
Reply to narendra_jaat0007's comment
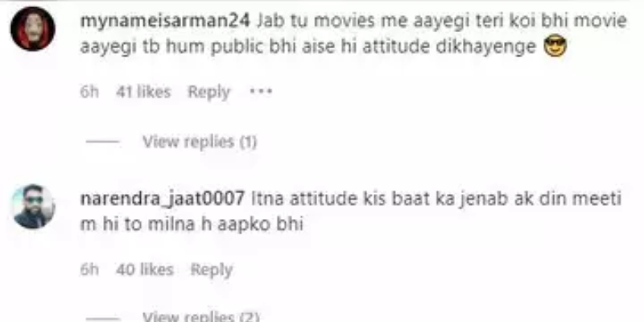212,270
